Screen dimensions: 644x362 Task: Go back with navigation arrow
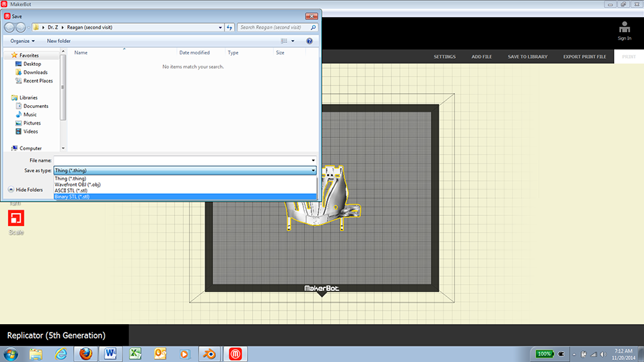tap(9, 27)
